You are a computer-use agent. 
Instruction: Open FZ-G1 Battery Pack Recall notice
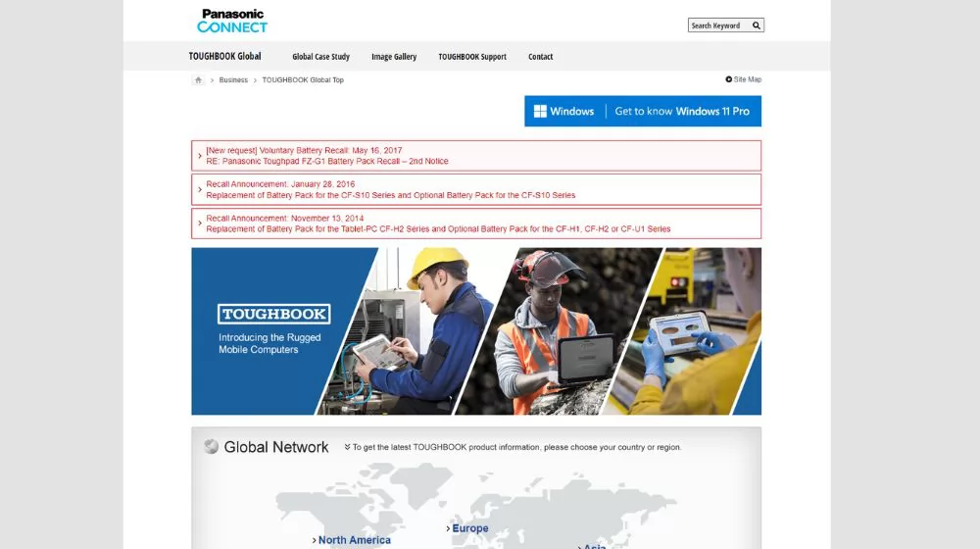(476, 156)
